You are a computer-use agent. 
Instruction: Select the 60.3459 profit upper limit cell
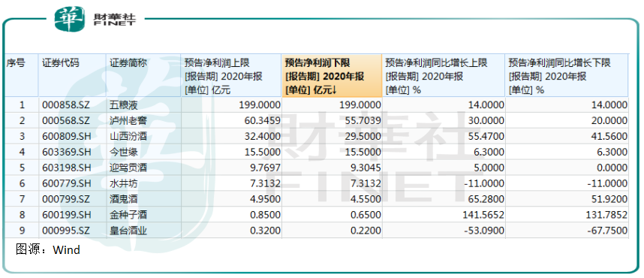tap(231, 121)
